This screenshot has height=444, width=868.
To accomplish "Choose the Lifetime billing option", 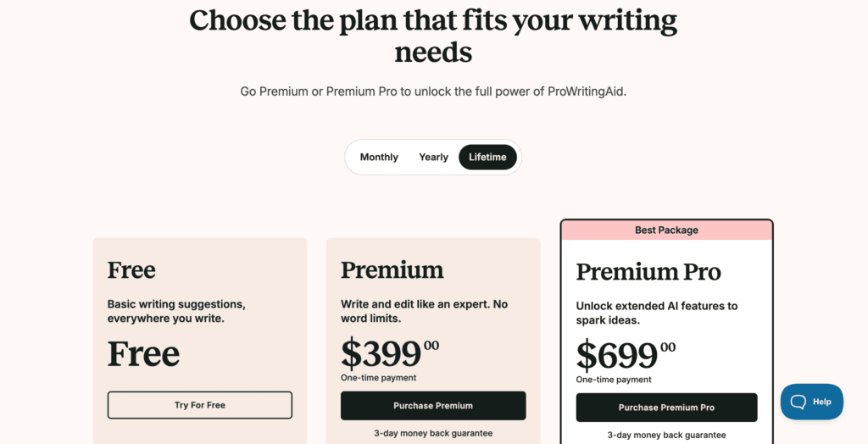I will pyautogui.click(x=487, y=157).
